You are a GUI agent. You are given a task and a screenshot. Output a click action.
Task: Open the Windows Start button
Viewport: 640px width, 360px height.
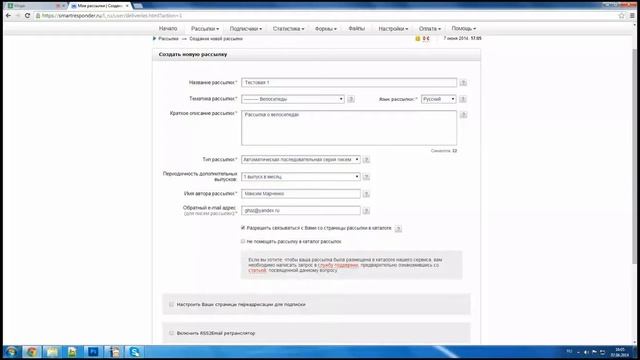tap(11, 351)
